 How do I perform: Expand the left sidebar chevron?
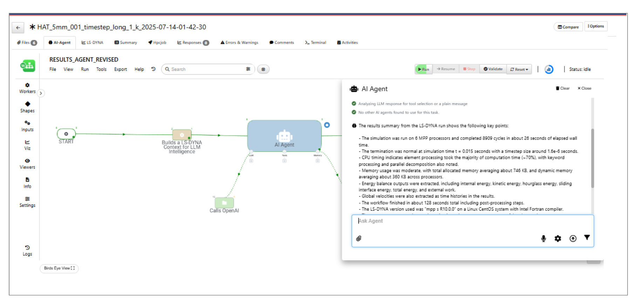41,93
